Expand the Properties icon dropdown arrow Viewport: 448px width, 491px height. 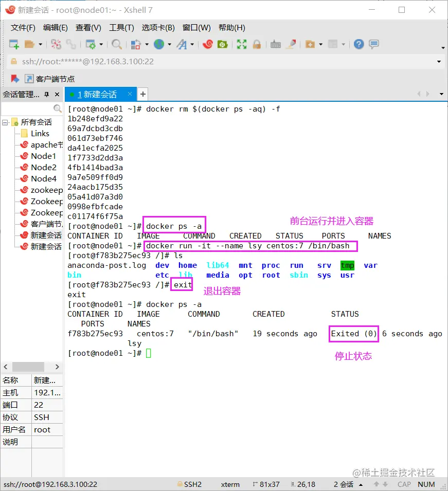pyautogui.click(x=101, y=44)
